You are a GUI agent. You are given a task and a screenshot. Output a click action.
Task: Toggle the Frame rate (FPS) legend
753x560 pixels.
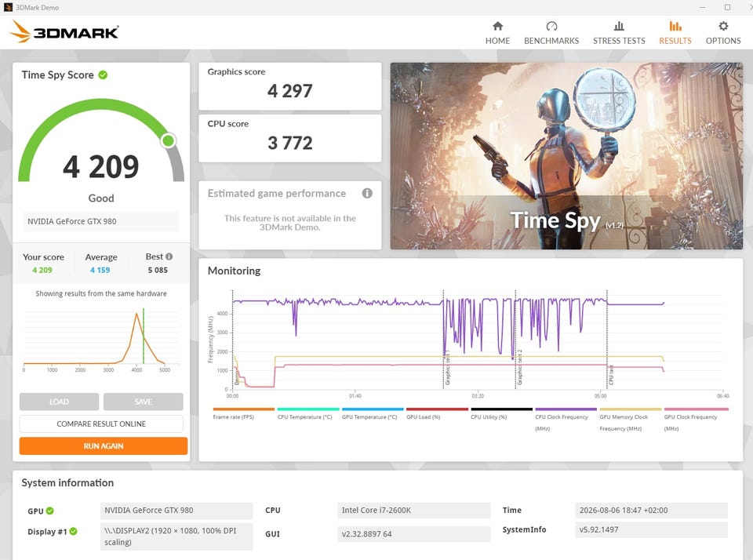tap(243, 413)
